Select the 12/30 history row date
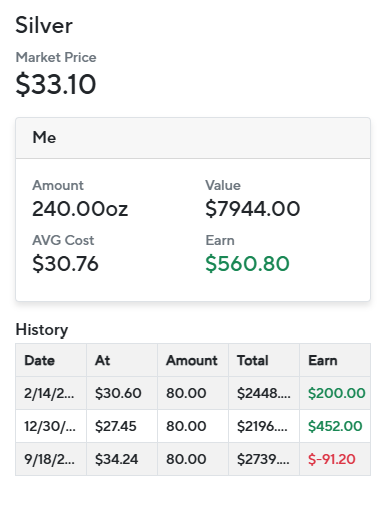 (50, 426)
